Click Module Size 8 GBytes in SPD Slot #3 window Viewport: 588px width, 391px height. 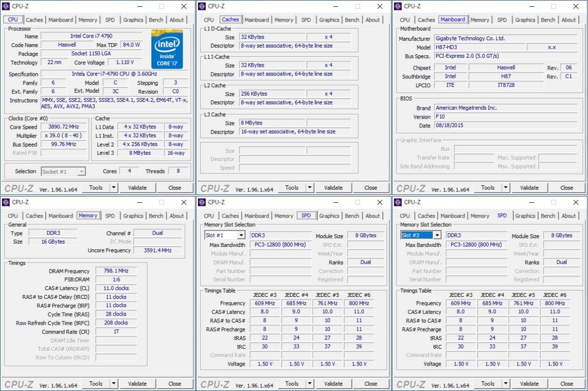(x=562, y=236)
